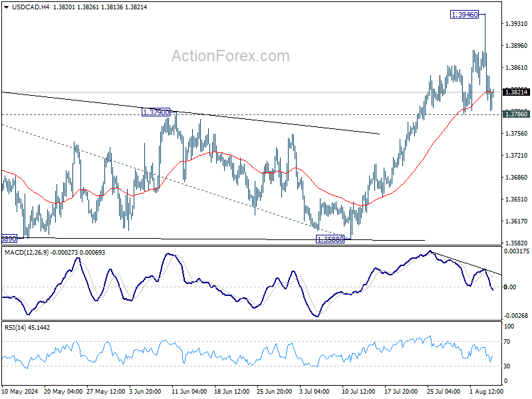532x399 pixels.
Task: Select the 1.39460 high price label
Action: click(464, 15)
